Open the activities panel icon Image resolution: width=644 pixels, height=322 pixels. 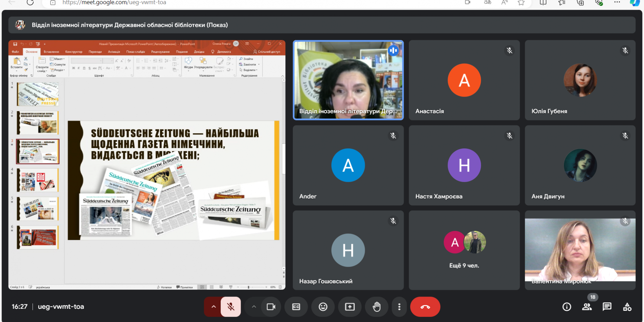point(627,307)
